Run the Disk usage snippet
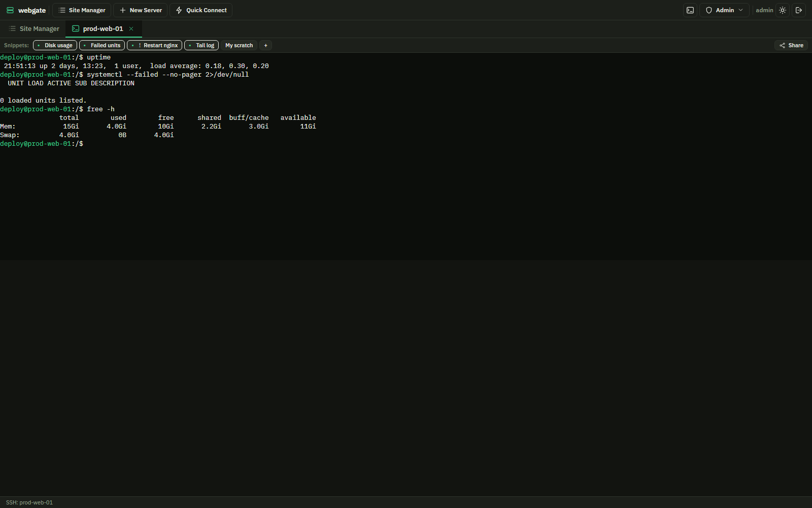The height and width of the screenshot is (508, 812). point(55,45)
